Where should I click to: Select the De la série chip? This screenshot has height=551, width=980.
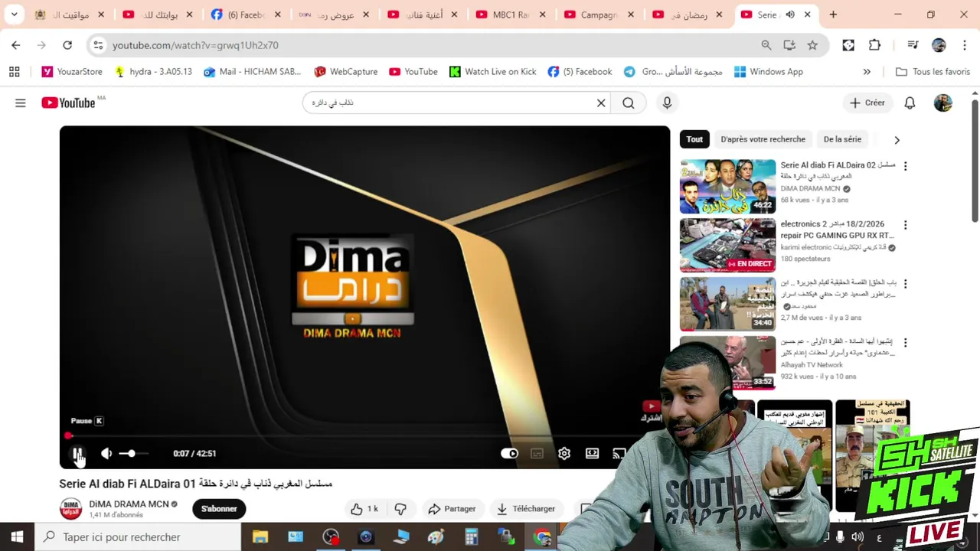tap(842, 139)
